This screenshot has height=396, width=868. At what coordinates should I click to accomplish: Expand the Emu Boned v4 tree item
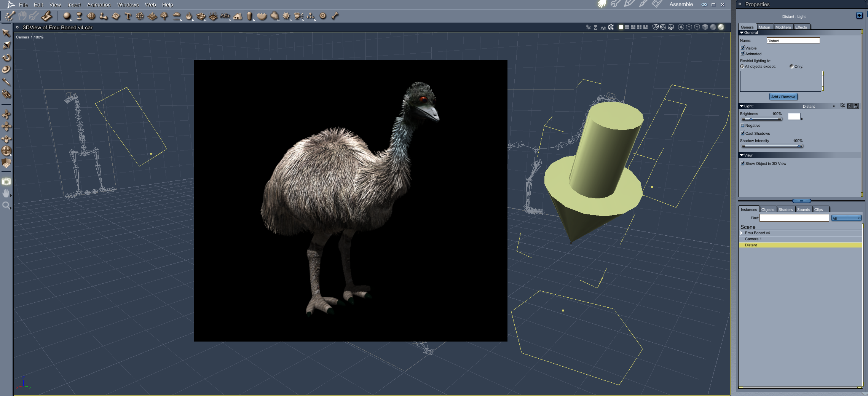742,233
